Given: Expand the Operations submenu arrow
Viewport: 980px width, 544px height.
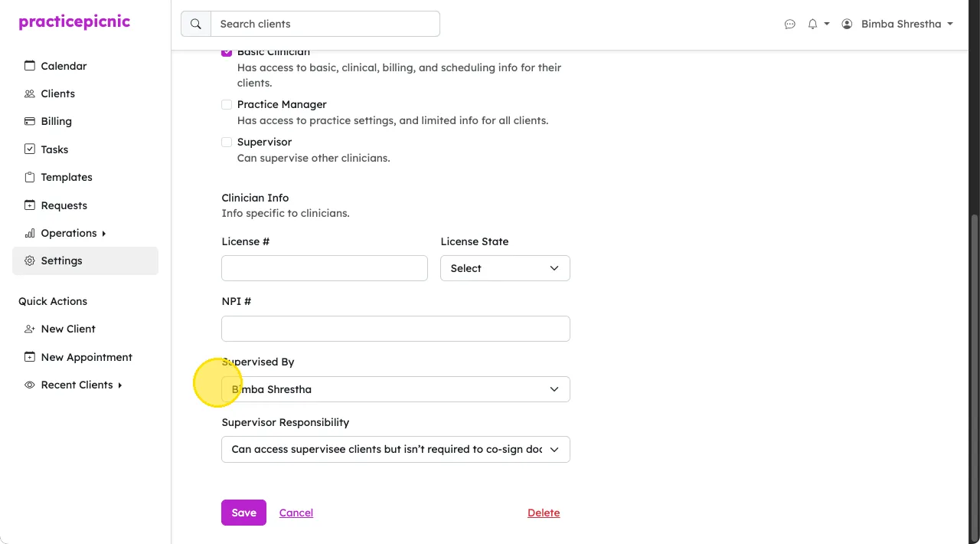Looking at the screenshot, I should tap(104, 234).
